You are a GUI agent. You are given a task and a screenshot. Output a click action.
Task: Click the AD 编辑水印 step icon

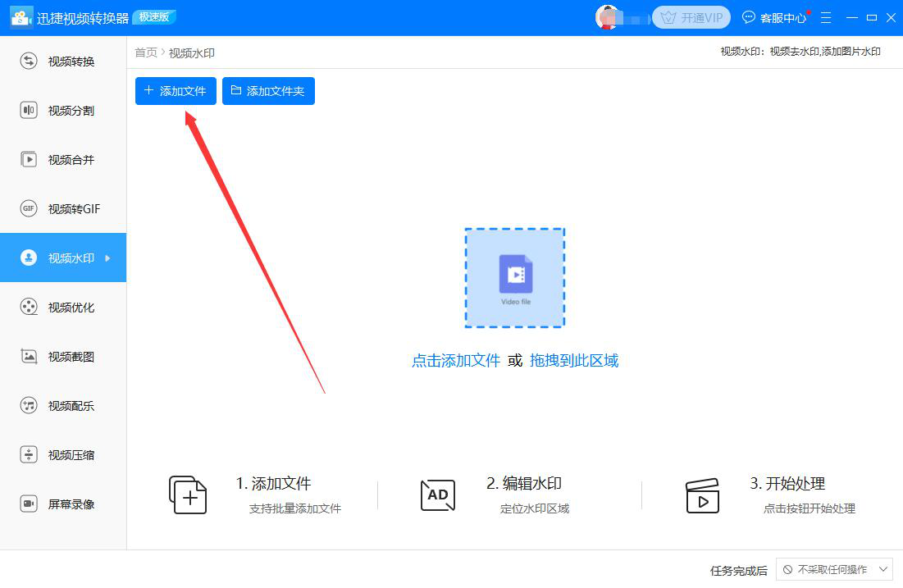tap(438, 495)
